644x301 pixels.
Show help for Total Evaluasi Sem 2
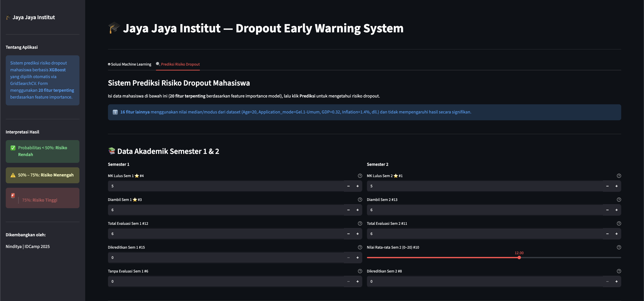pyautogui.click(x=619, y=223)
